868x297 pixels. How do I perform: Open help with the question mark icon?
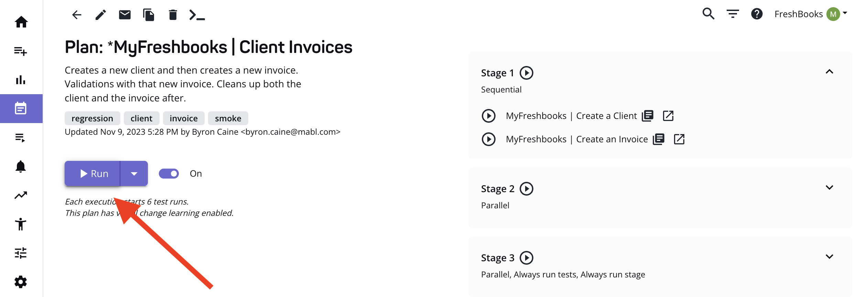coord(757,14)
